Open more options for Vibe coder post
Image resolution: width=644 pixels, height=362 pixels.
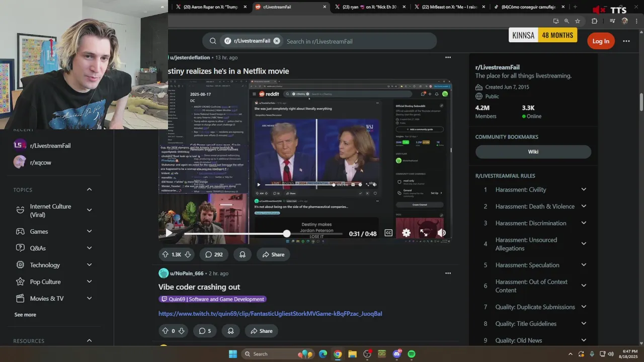(448, 273)
